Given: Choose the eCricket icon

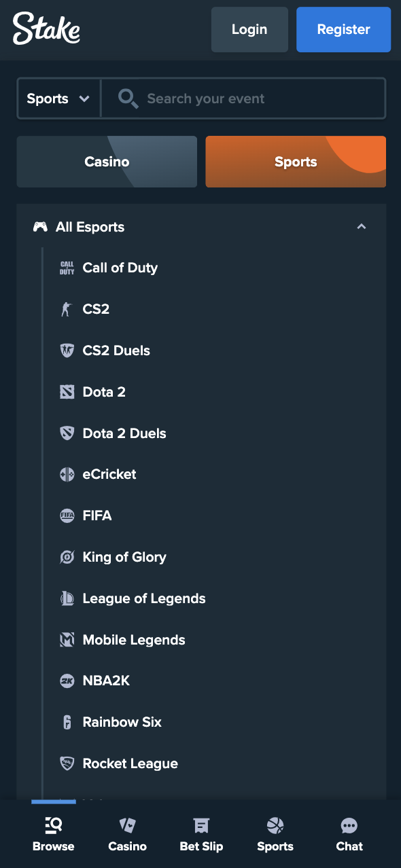Looking at the screenshot, I should tap(67, 475).
